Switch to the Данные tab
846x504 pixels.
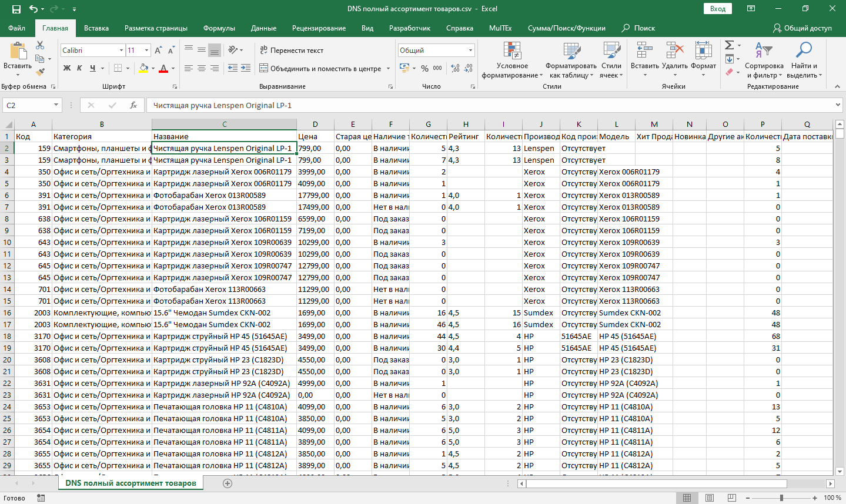coord(263,28)
